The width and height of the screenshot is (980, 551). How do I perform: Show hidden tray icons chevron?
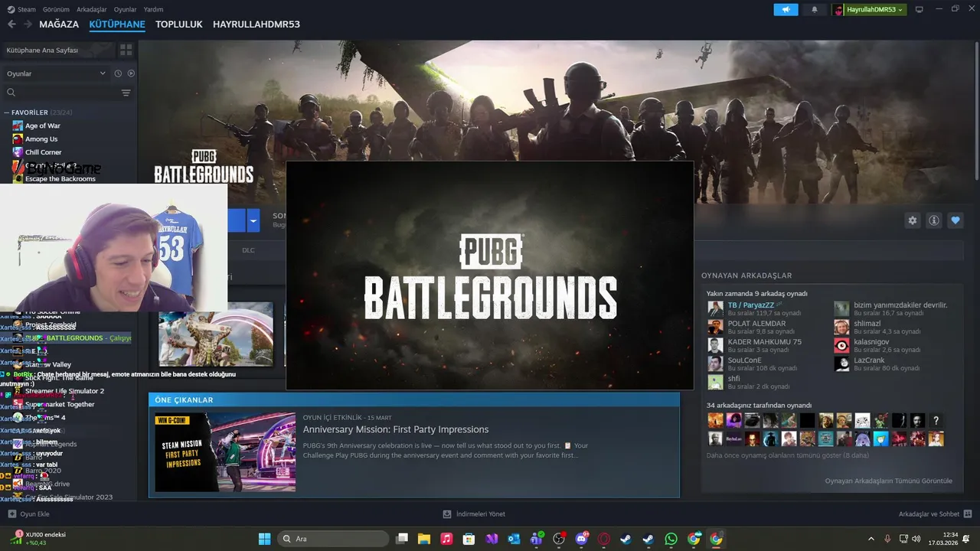(x=871, y=539)
